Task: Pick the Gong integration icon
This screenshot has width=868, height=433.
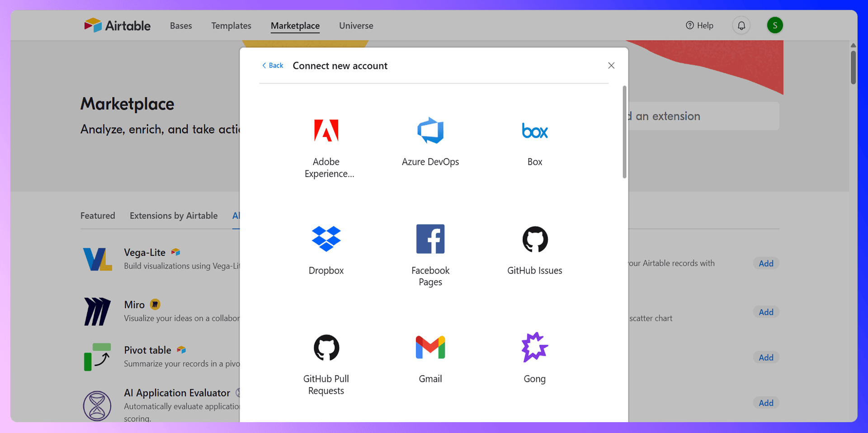Action: pyautogui.click(x=535, y=347)
